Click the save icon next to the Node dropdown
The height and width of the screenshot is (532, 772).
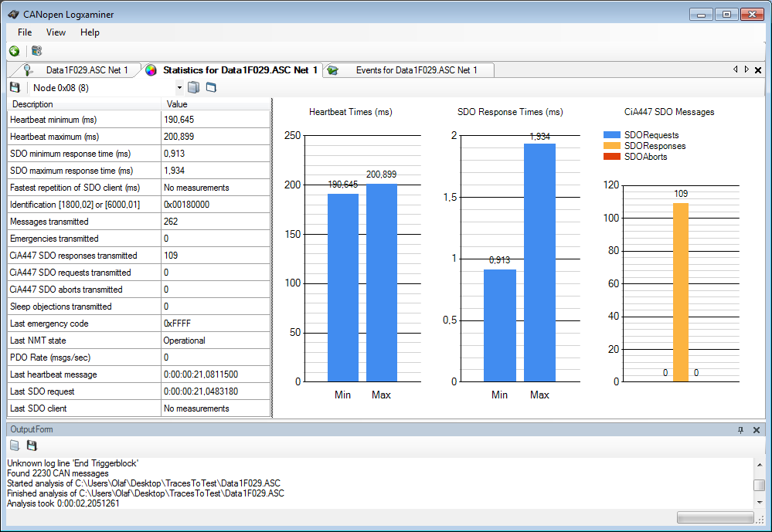pos(14,87)
